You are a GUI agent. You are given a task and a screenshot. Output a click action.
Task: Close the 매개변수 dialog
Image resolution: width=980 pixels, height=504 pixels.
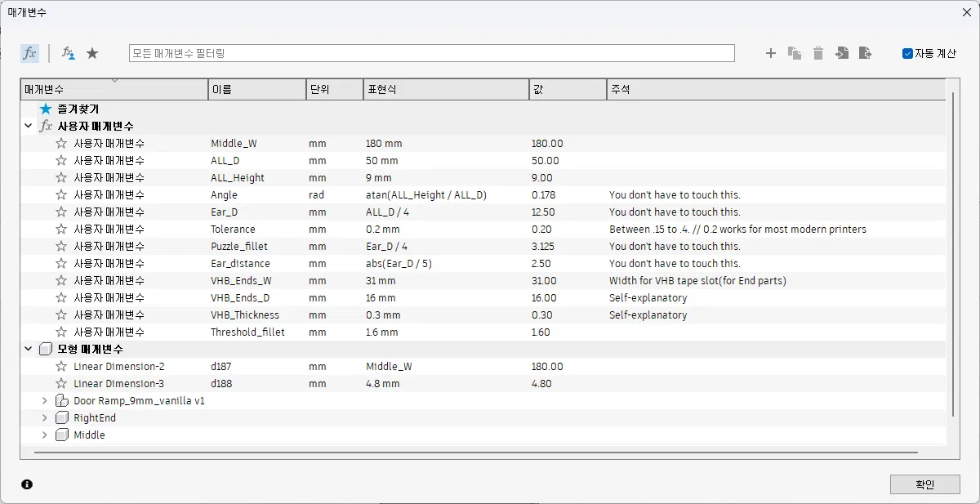966,12
